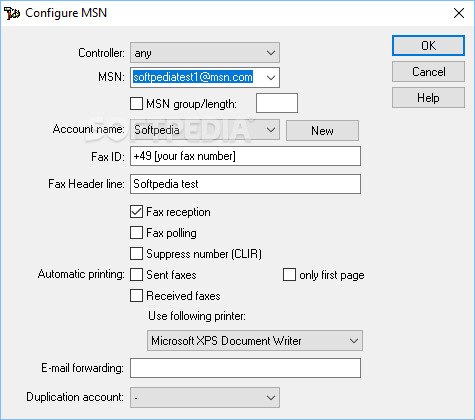Viewport: 475px width, 420px height.
Task: Enable automatic printing of Sent faxes
Action: [x=136, y=275]
